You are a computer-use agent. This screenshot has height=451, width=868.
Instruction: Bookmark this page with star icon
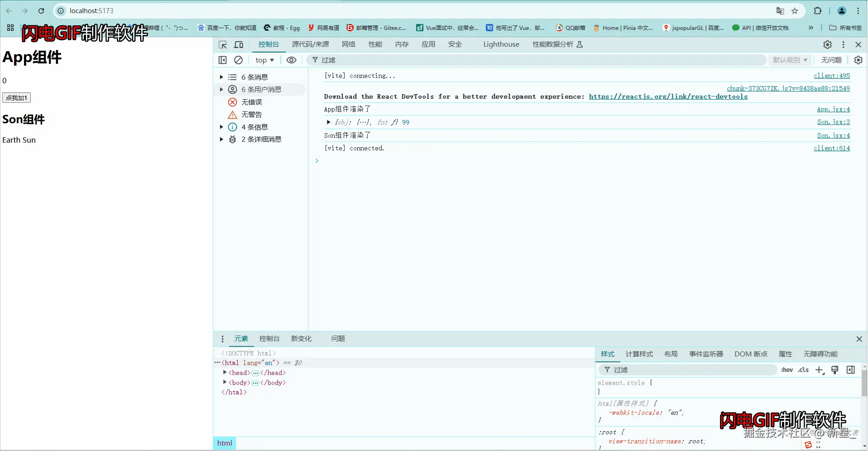(795, 11)
